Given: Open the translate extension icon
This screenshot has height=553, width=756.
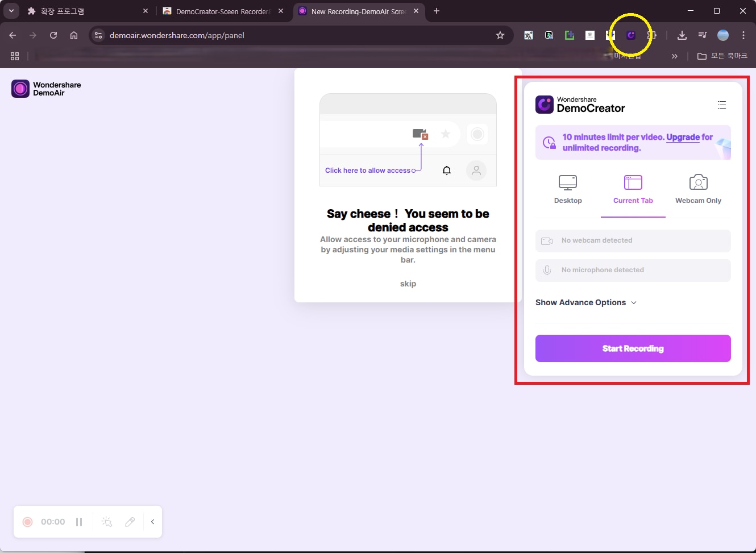Looking at the screenshot, I should (529, 35).
